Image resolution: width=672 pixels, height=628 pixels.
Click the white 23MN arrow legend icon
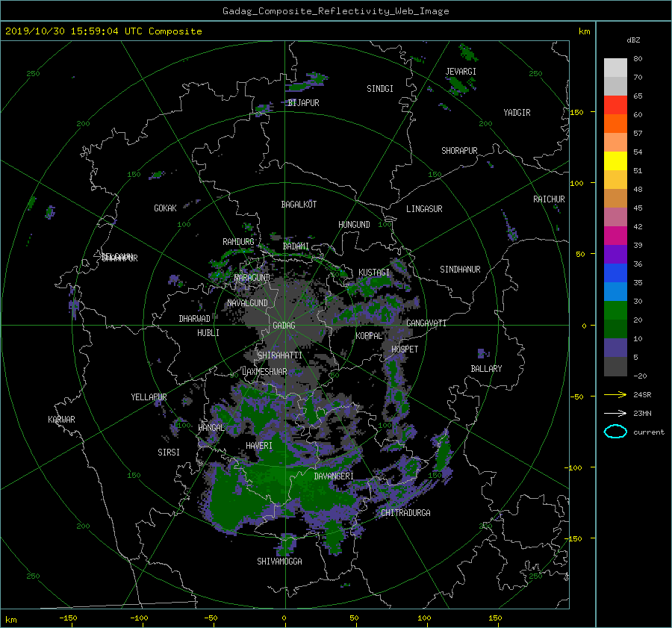point(615,413)
